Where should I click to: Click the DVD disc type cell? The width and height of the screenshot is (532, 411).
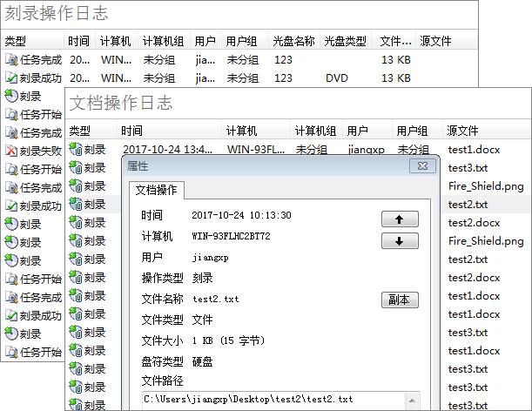337,78
